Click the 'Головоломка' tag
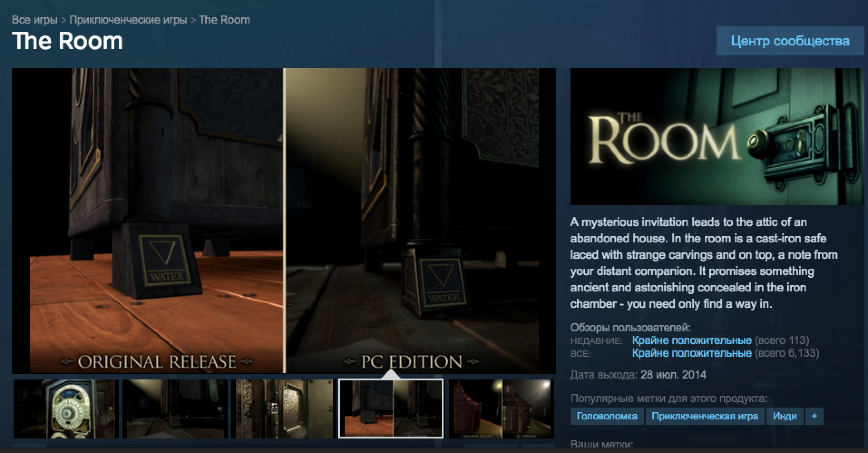 607,416
